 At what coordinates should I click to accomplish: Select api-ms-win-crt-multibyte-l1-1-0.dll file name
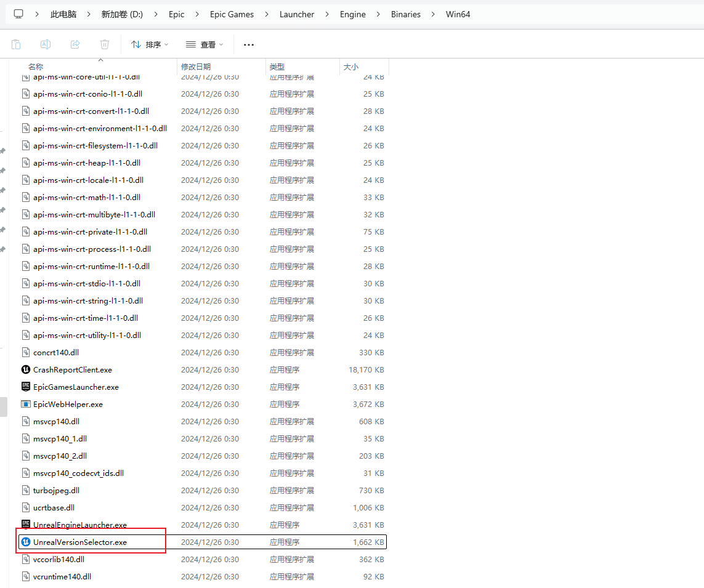point(94,214)
